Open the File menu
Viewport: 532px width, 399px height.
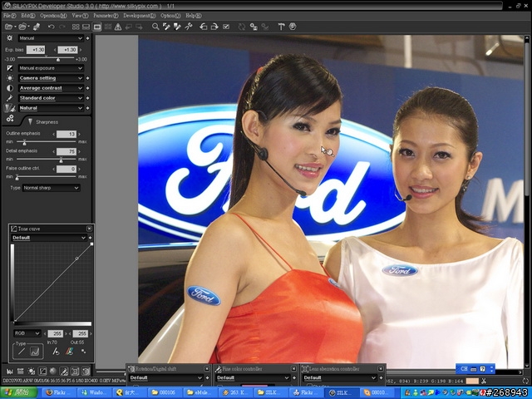point(9,16)
